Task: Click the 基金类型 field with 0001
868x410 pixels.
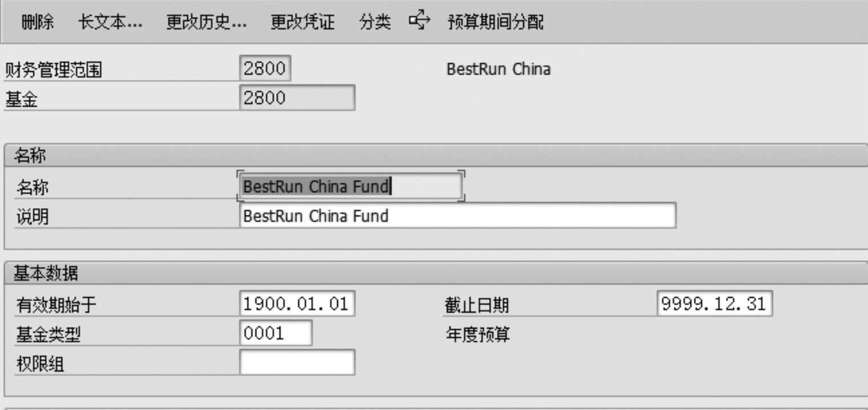Action: [x=276, y=333]
